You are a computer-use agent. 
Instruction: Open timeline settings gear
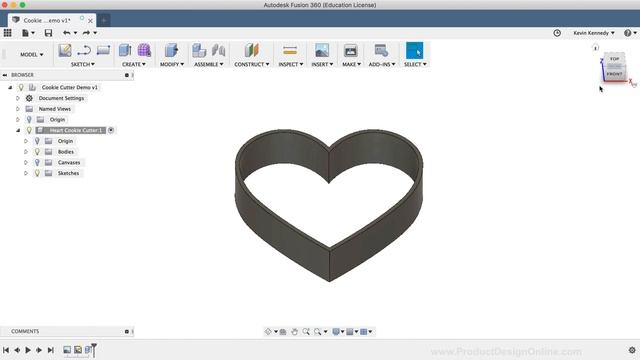[632, 350]
